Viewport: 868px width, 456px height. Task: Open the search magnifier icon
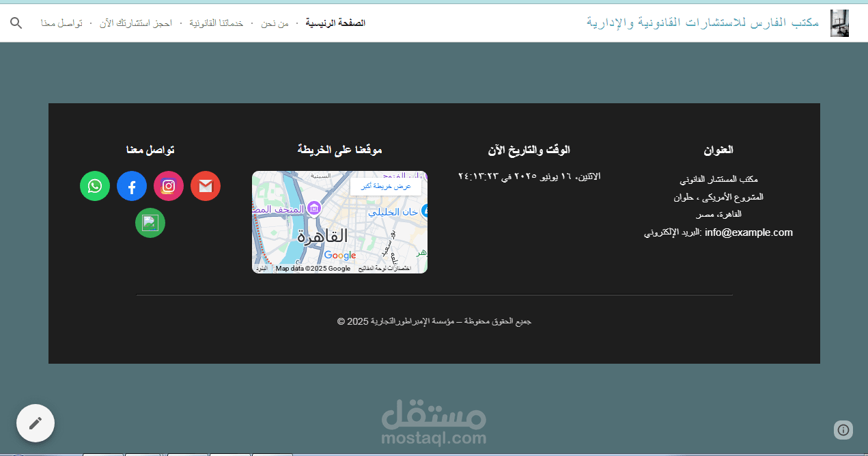[16, 23]
